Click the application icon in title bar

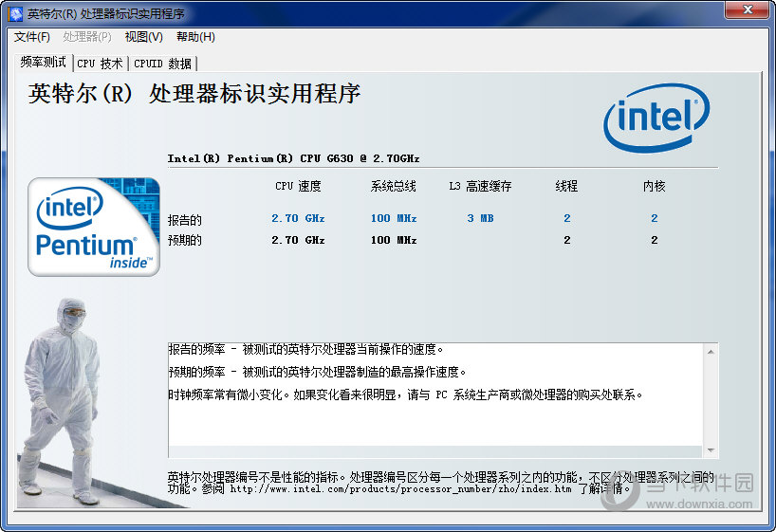[15, 13]
